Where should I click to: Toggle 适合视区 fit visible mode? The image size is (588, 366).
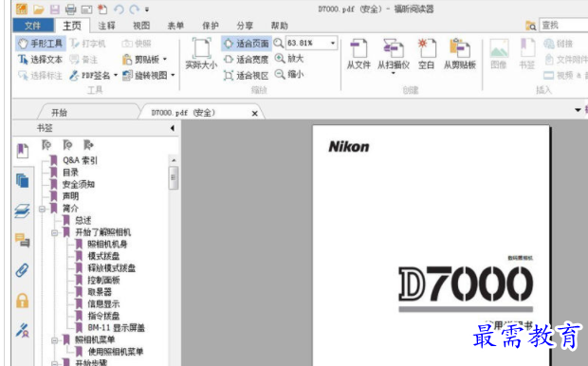pos(246,75)
